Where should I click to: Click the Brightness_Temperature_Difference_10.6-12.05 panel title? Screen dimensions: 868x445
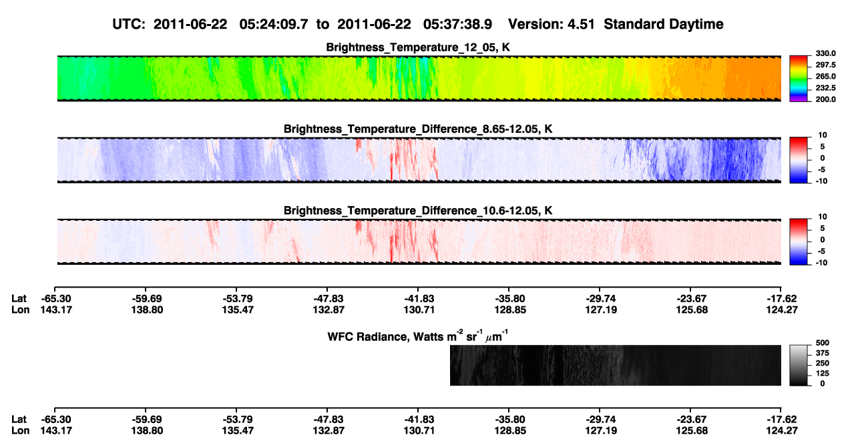[419, 210]
